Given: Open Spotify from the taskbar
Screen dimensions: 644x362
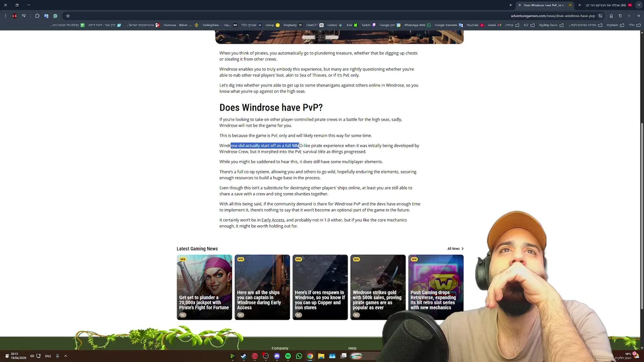Looking at the screenshot, I should (x=288, y=356).
